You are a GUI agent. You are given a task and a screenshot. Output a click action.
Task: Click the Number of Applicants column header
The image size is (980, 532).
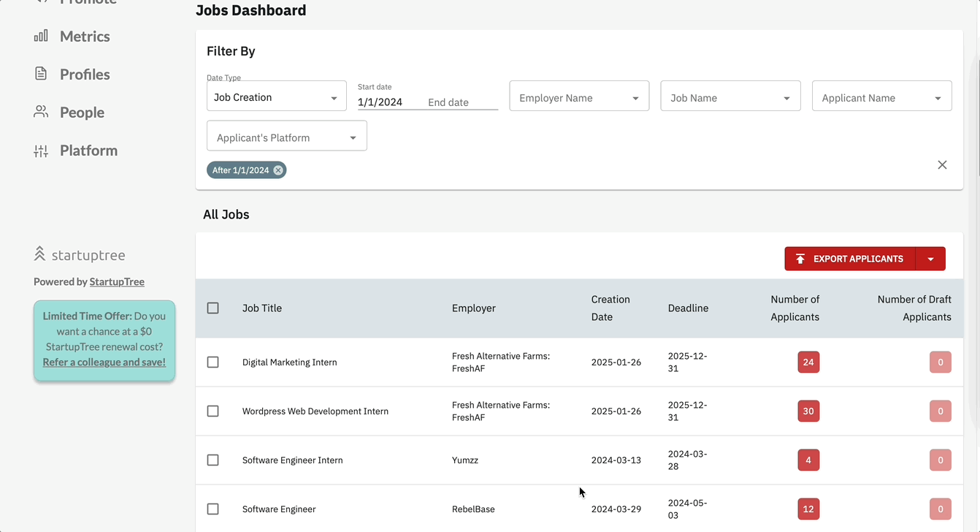795,308
